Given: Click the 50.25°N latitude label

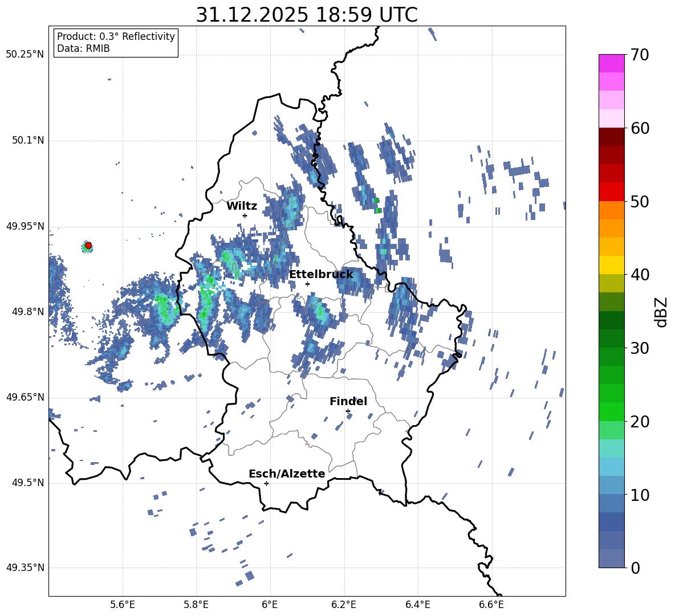Looking at the screenshot, I should click(25, 55).
